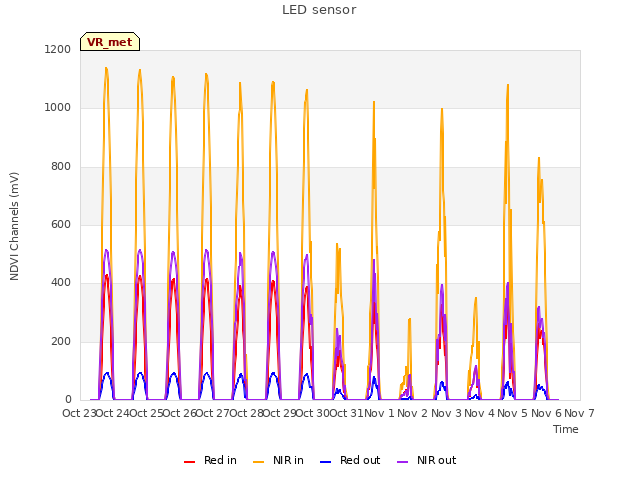The width and height of the screenshot is (640, 480).
Task: Click the y-axis tick value 1200
Action: click(58, 49)
